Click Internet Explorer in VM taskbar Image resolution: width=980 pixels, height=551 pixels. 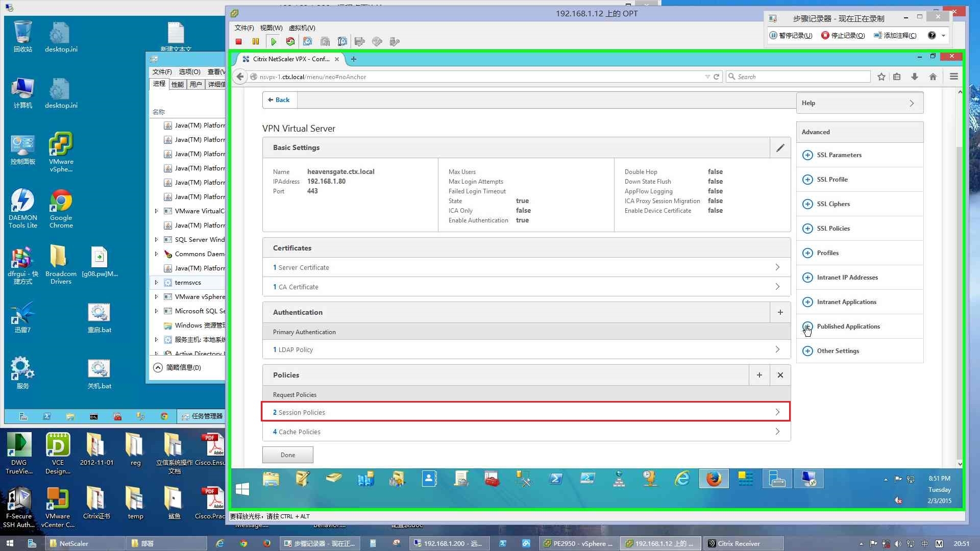click(682, 479)
